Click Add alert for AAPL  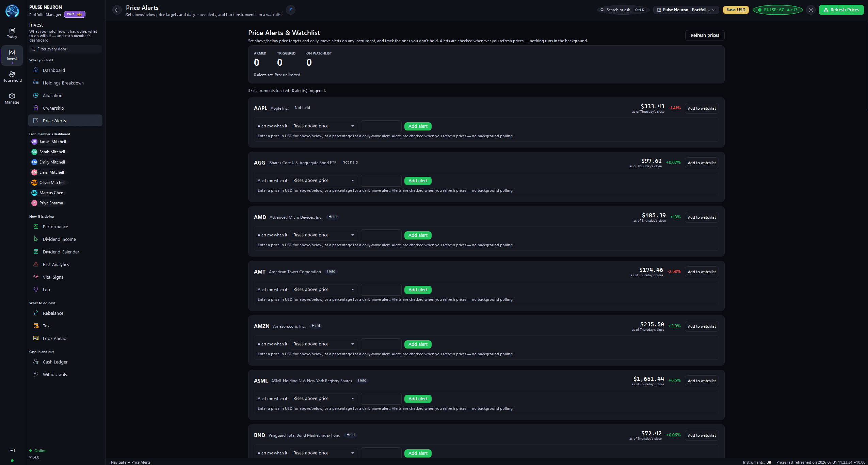(x=418, y=126)
